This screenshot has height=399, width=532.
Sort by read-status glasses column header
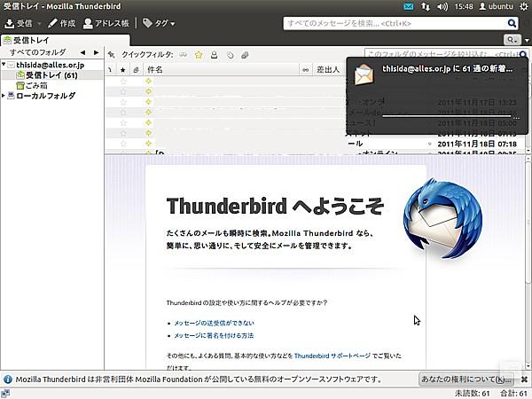point(306,69)
